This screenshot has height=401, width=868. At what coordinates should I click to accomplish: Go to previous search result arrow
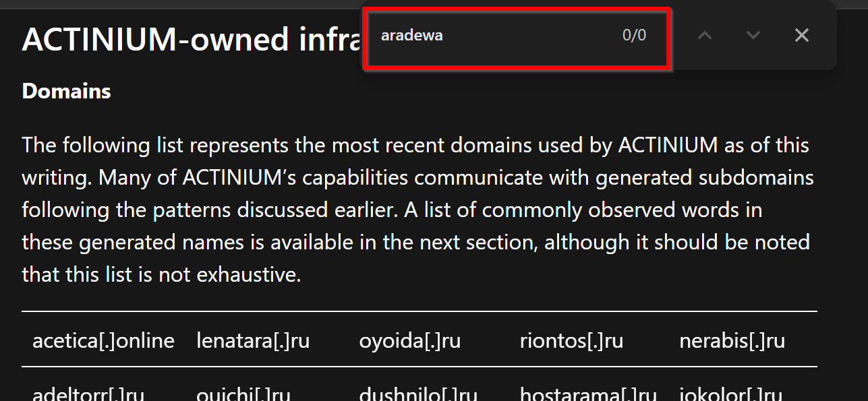(705, 36)
